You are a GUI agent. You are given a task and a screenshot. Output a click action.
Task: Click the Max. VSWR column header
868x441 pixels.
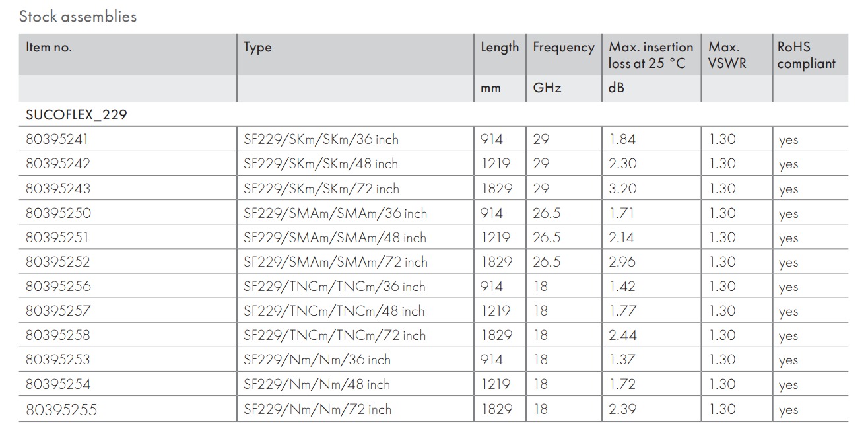727,55
